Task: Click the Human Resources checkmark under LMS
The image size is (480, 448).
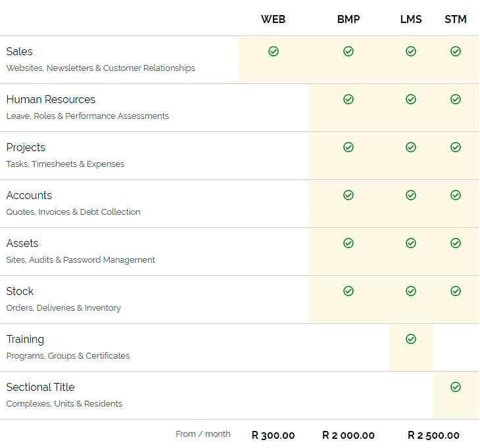Action: coord(411,99)
